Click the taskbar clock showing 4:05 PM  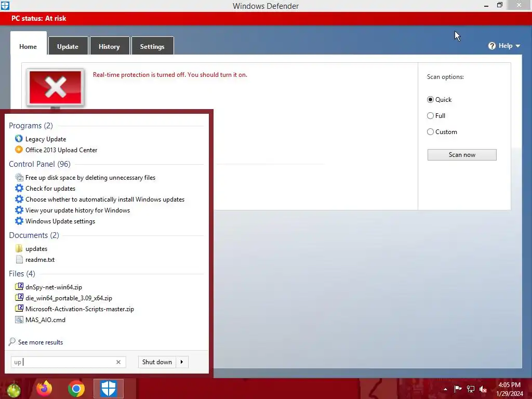point(509,389)
